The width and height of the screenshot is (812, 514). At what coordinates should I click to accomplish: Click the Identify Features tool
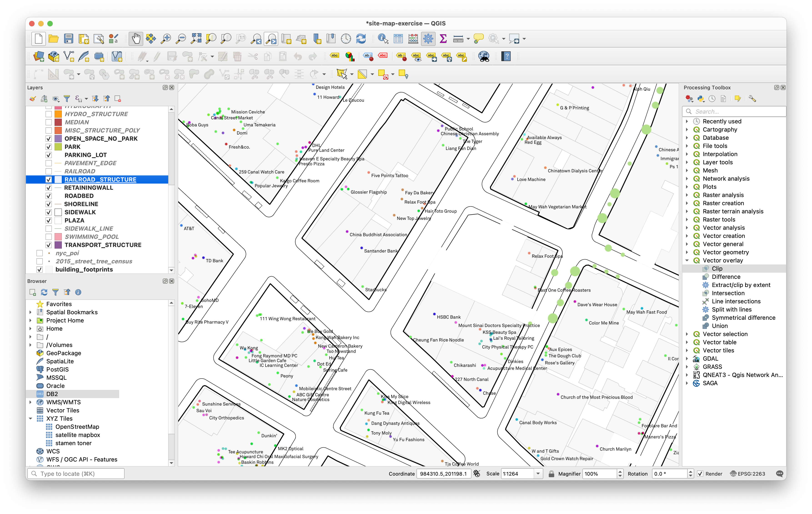coord(383,39)
